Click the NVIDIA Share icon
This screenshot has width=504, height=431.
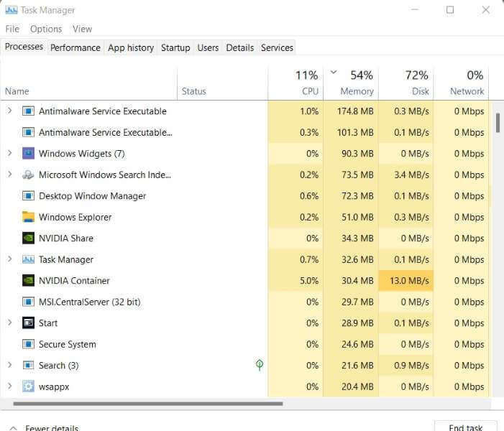pyautogui.click(x=28, y=238)
